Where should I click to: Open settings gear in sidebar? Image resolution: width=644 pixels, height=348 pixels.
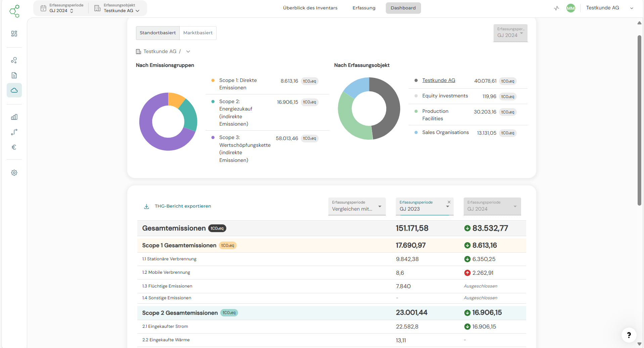14,173
